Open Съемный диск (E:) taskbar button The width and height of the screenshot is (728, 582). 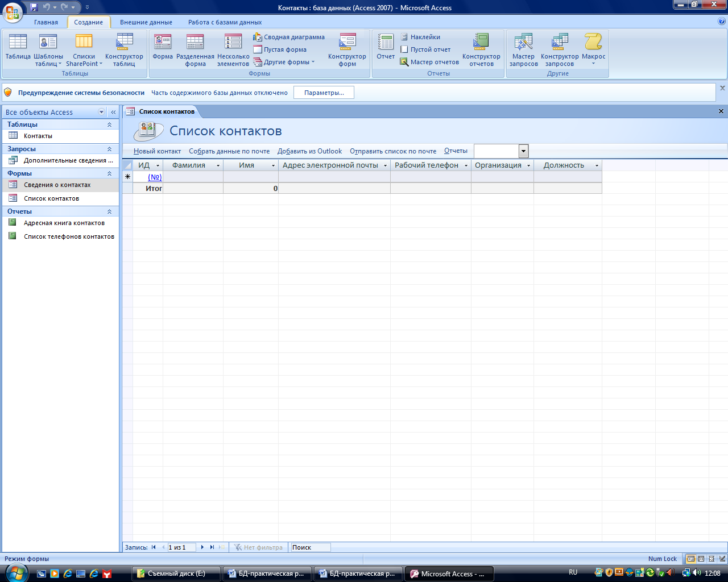(x=176, y=573)
